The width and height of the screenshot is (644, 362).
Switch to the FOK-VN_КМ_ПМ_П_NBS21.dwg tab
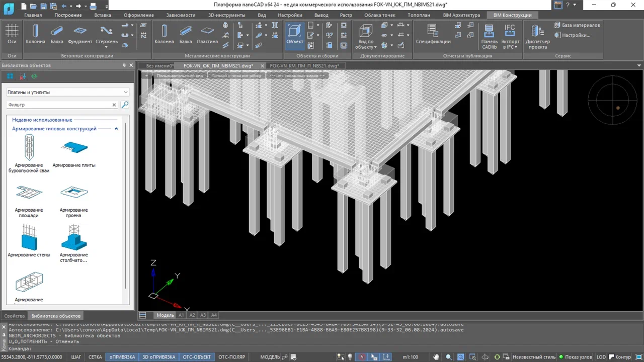(x=304, y=65)
